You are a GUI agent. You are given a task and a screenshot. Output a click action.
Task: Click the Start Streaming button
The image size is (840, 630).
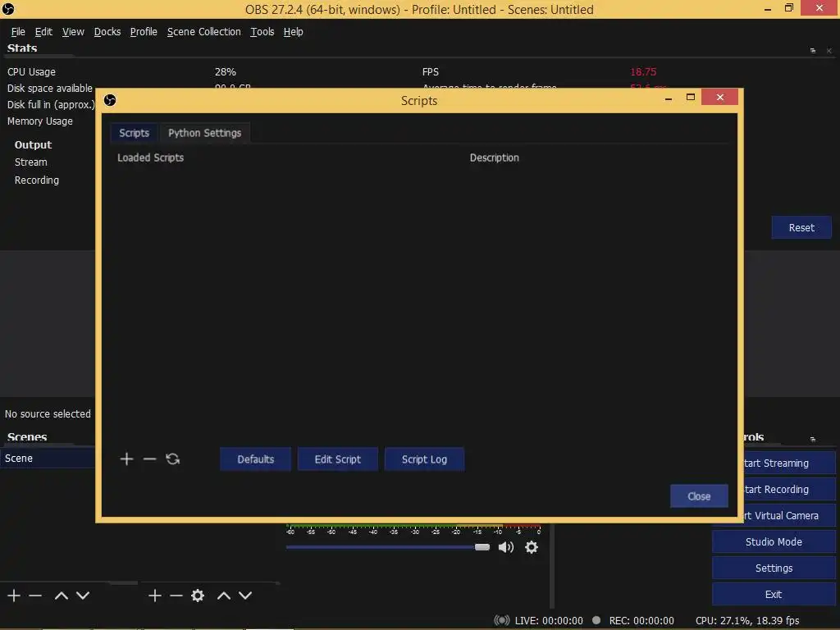coord(790,463)
